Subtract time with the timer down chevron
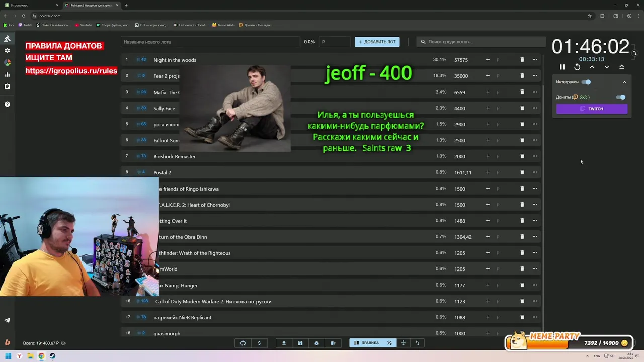 [607, 67]
